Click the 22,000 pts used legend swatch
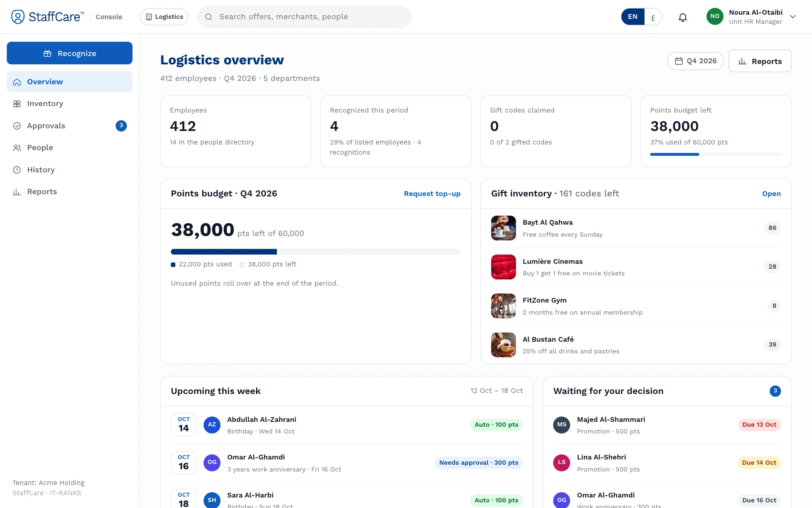812x508 pixels. point(173,265)
